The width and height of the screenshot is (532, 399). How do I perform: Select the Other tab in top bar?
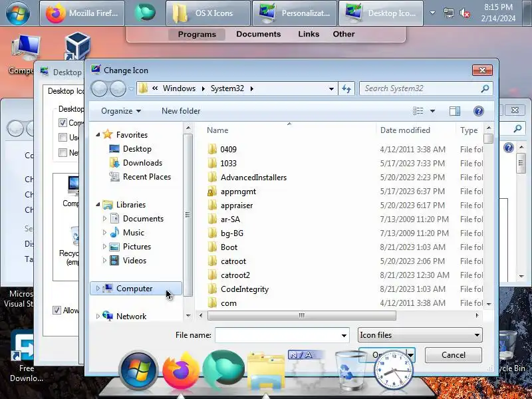[x=344, y=34]
